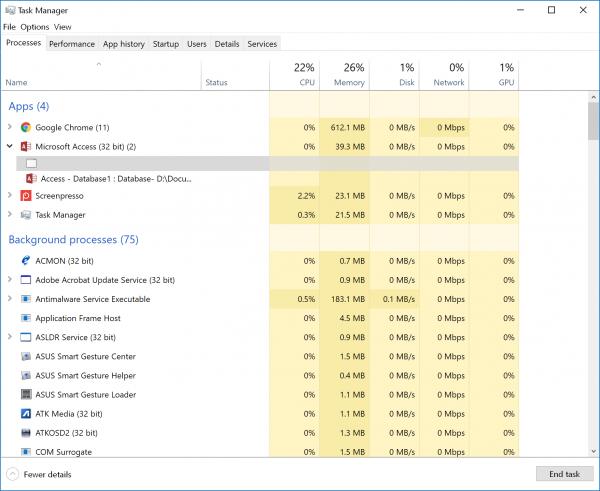Switch to the Details tab
The width and height of the screenshot is (600, 491).
pos(227,44)
